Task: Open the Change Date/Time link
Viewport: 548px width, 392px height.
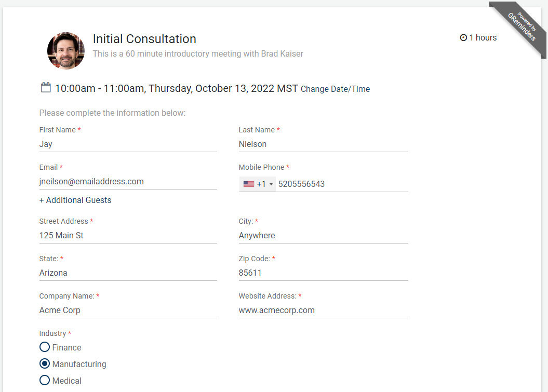Action: pos(335,89)
